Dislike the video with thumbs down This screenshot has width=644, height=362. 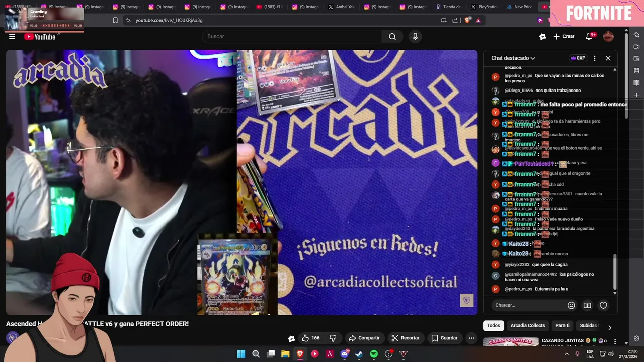pyautogui.click(x=333, y=338)
